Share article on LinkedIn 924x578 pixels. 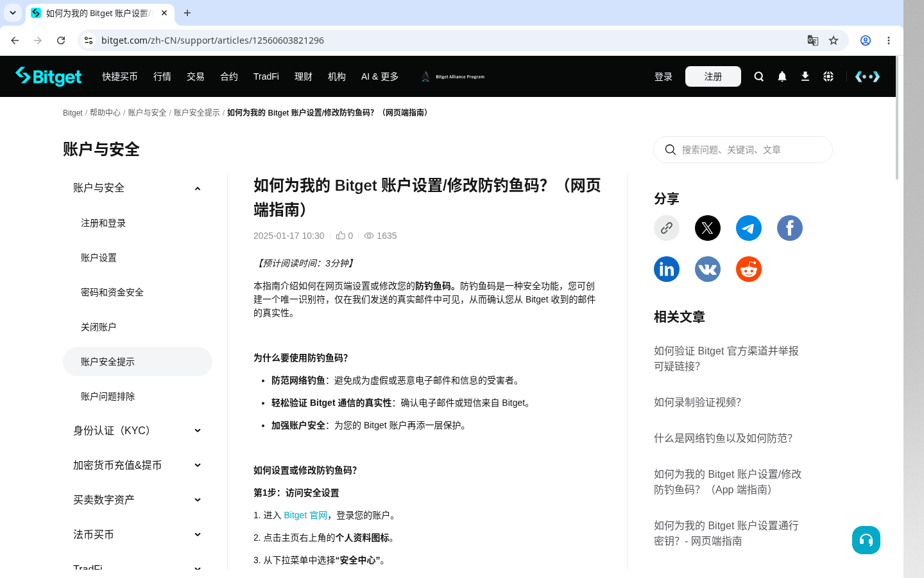(667, 269)
